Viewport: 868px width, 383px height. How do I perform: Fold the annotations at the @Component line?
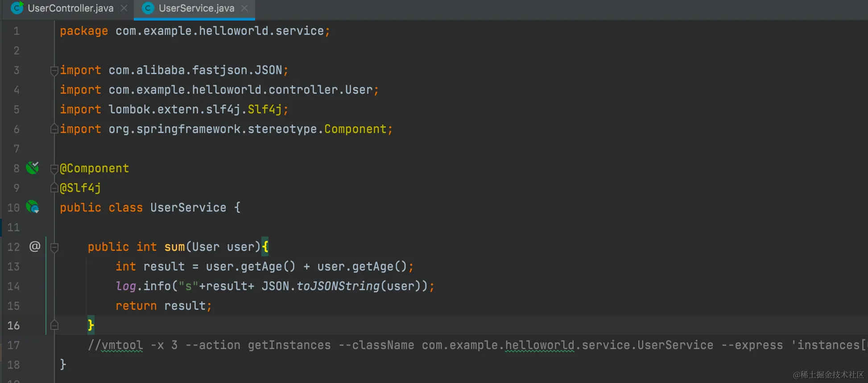[x=54, y=168]
